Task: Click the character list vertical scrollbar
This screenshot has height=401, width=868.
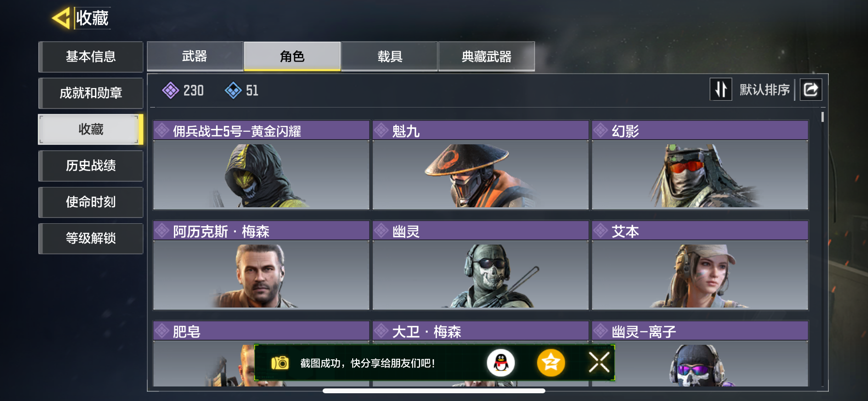Action: pos(822,117)
